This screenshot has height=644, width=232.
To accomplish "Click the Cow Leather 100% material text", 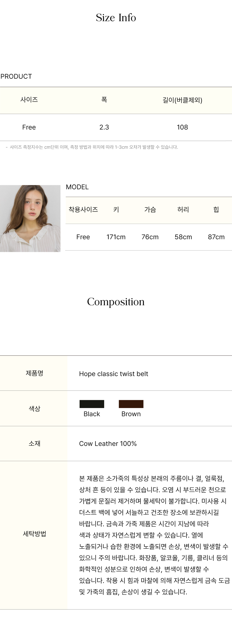I will 108,443.
